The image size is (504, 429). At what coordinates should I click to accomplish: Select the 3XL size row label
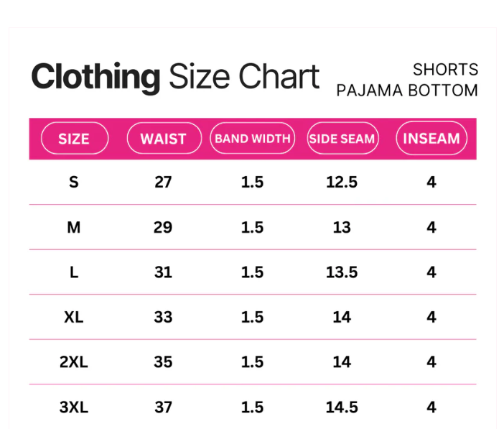(74, 407)
